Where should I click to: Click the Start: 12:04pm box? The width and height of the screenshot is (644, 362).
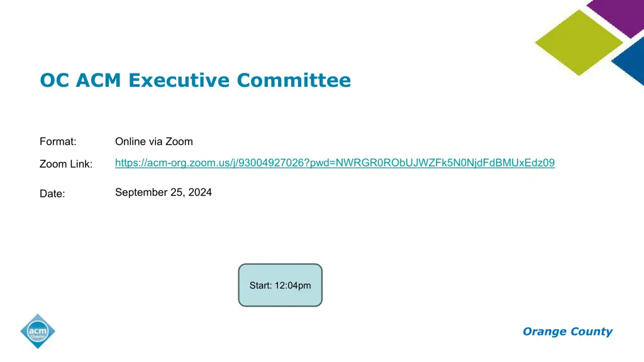coord(280,285)
